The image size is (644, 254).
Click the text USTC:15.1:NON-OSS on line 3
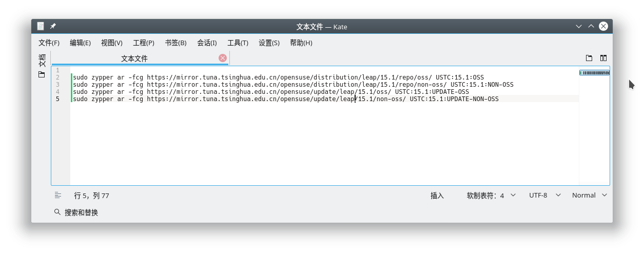pyautogui.click(x=482, y=85)
